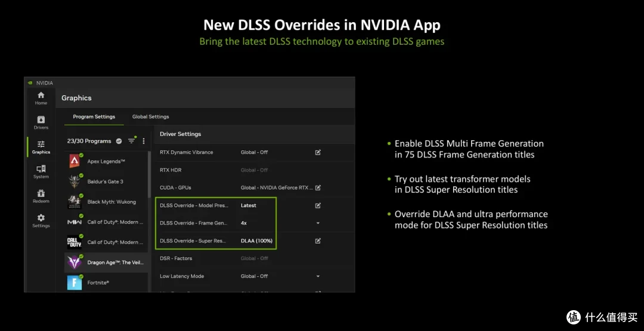The image size is (644, 331).
Task: Edit the CUDA - GPUs setting
Action: 318,188
